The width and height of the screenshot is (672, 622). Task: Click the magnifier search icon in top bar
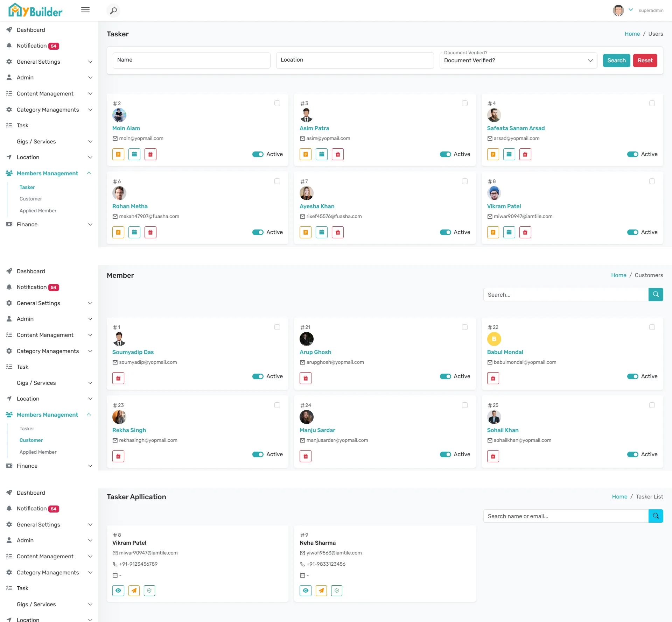(113, 10)
